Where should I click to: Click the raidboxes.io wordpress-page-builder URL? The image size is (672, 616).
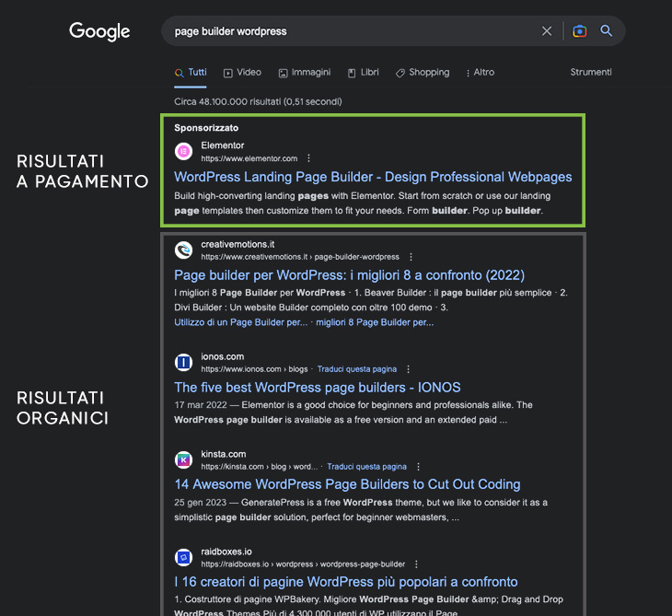(x=303, y=564)
